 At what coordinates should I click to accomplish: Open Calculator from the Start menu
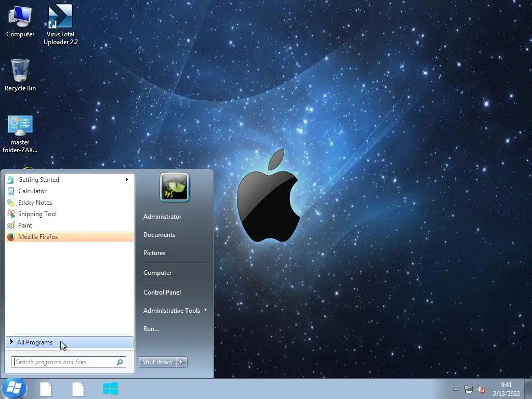pyautogui.click(x=70, y=191)
